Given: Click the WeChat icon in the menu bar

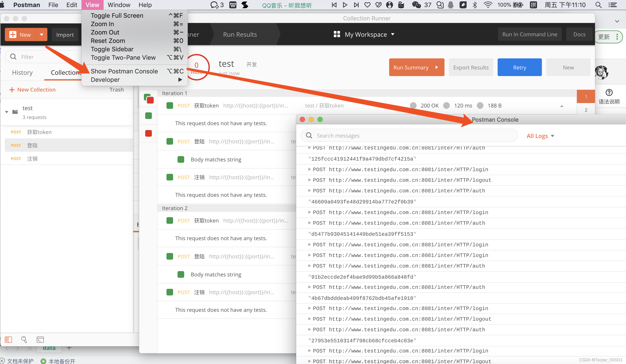Looking at the screenshot, I should point(416,5).
